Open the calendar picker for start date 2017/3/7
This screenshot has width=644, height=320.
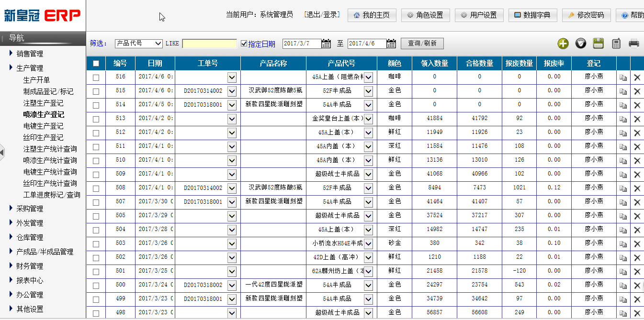tap(326, 44)
